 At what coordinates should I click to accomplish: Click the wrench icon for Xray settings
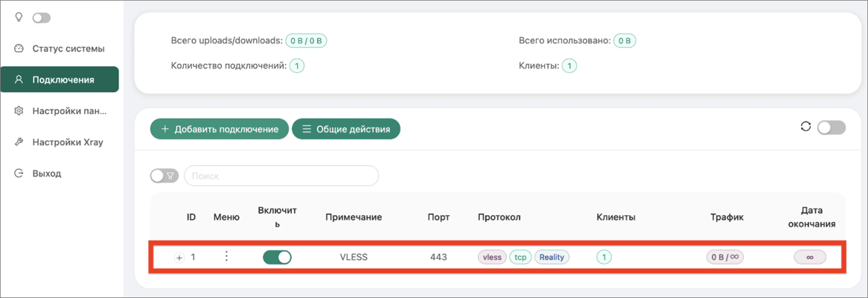pyautogui.click(x=19, y=142)
